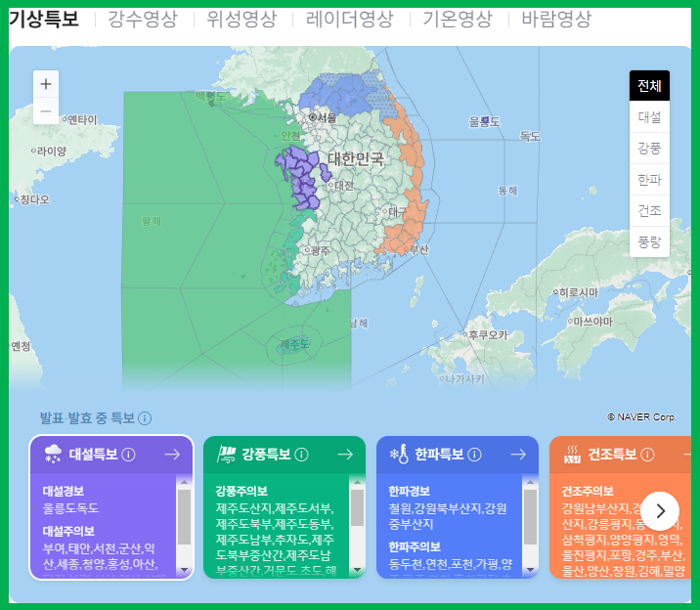Click the 한파경보 heading text

click(x=410, y=492)
